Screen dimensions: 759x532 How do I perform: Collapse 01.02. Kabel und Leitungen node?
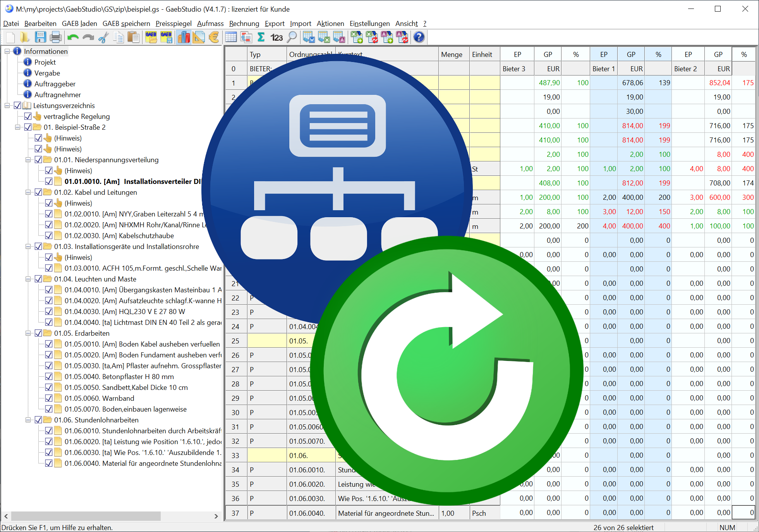pos(28,192)
